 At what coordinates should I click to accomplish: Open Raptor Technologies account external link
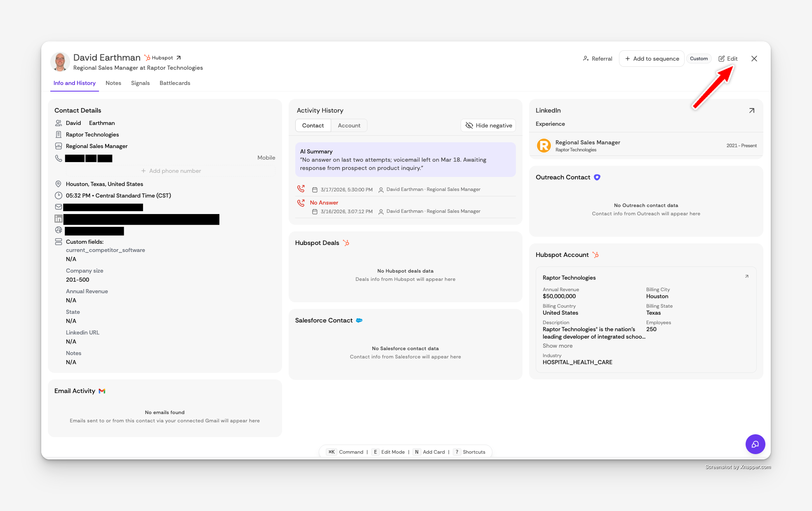point(747,276)
